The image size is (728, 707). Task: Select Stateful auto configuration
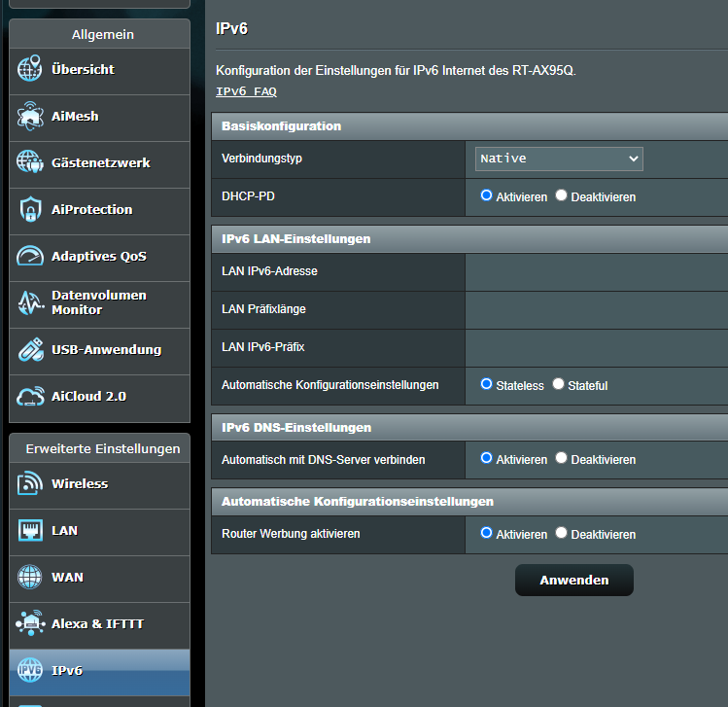click(x=558, y=384)
